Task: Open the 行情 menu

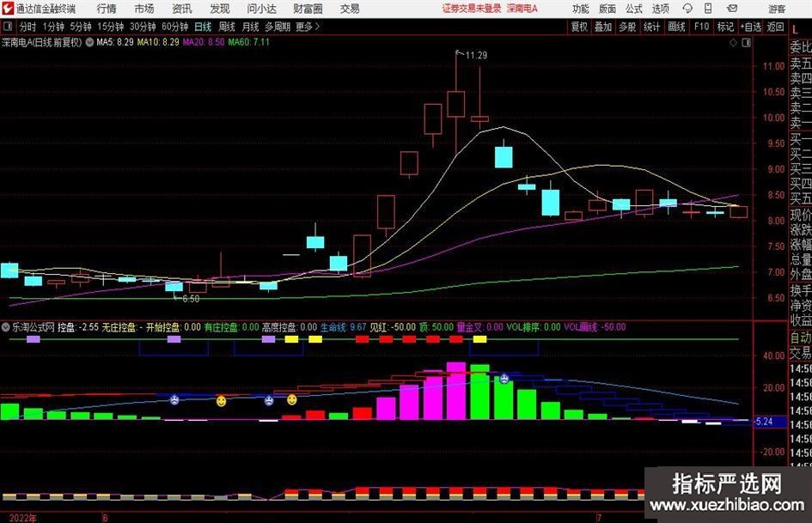Action: click(x=107, y=9)
